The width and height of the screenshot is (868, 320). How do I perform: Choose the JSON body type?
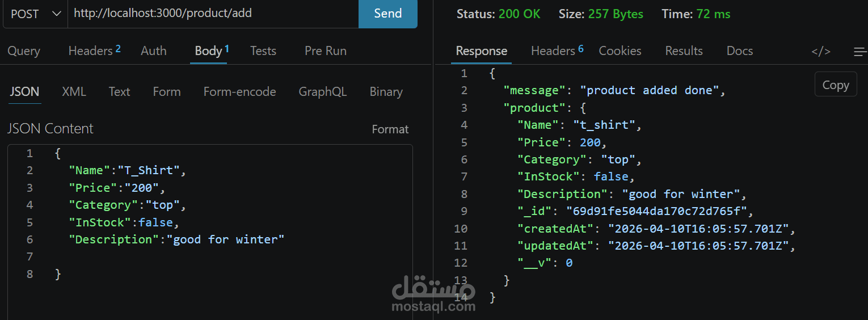24,92
